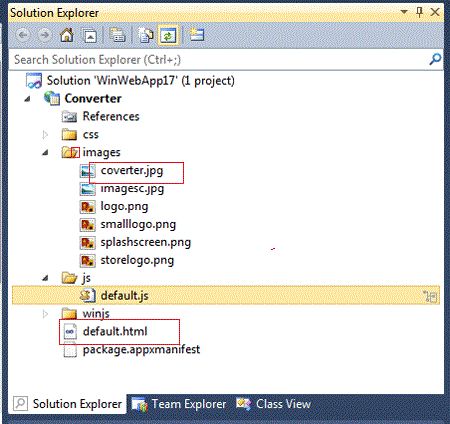Click the package.appxmanifest file icon
The width and height of the screenshot is (450, 424).
[70, 350]
